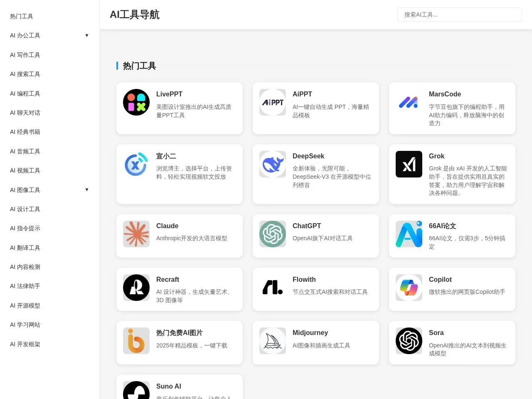Image resolution: width=532 pixels, height=399 pixels.
Task: Click text 'OpenAI旗下AI对话工具'
Action: [x=323, y=238]
